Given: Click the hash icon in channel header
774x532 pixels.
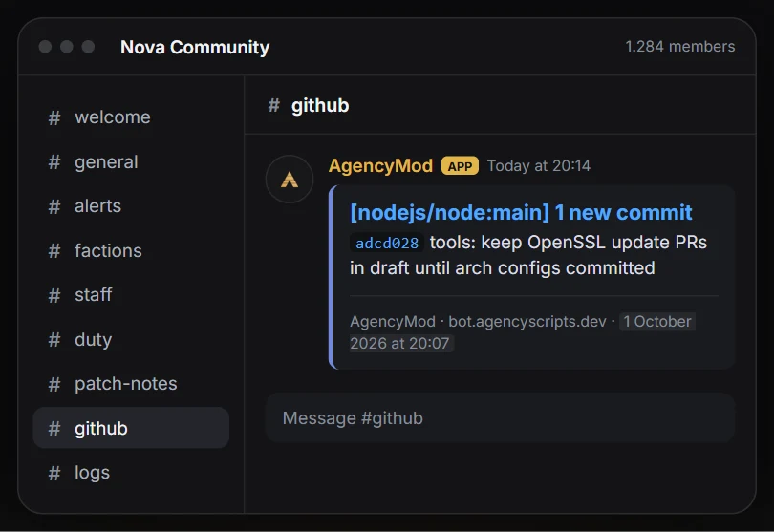Looking at the screenshot, I should point(274,105).
